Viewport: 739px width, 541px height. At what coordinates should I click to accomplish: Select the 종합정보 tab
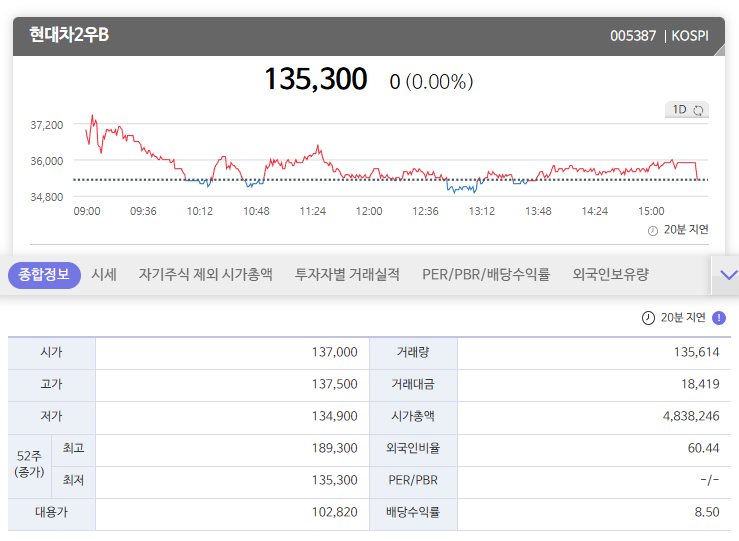coord(44,275)
